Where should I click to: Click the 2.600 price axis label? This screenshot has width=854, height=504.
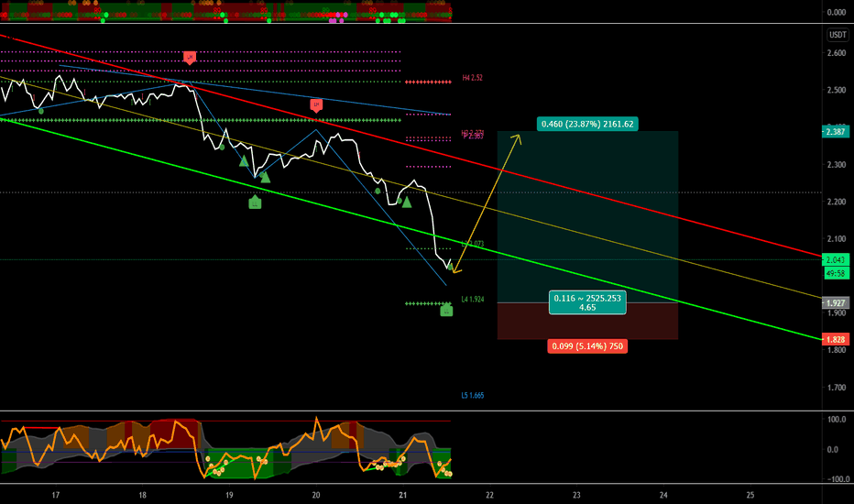(x=836, y=53)
